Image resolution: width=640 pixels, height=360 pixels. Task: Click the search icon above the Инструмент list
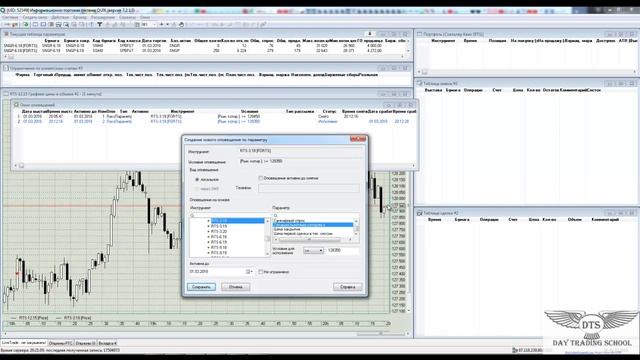193,216
